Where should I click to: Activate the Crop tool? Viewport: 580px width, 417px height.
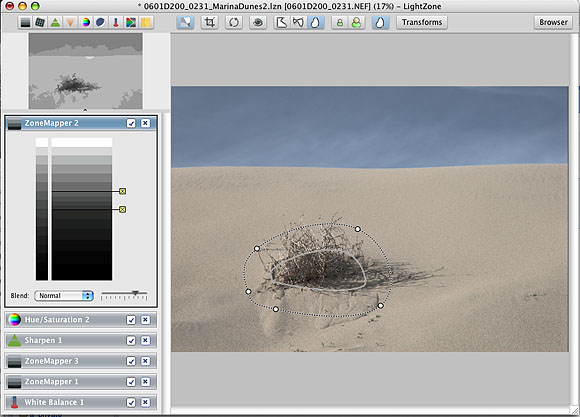tap(210, 23)
